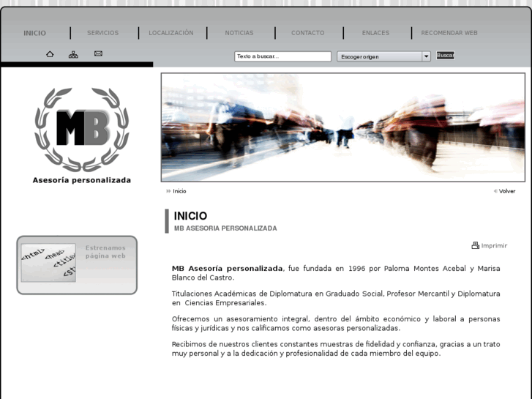Image resolution: width=532 pixels, height=399 pixels.
Task: Click the HTML code thumbnail image
Action: 48,263
